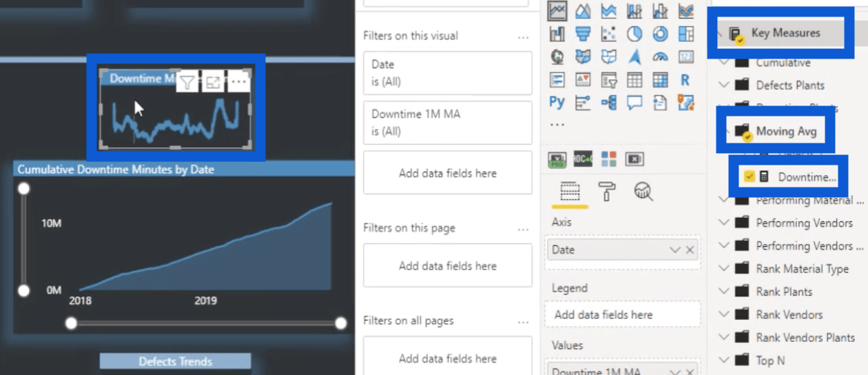Select the Line chart visualization
This screenshot has height=375, width=868.
coord(557,11)
